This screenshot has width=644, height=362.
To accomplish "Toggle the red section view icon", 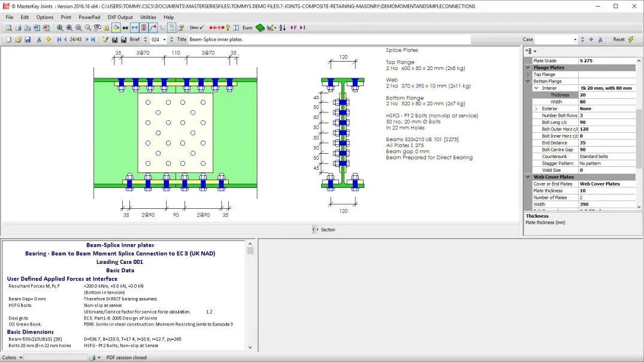I will point(144,28).
